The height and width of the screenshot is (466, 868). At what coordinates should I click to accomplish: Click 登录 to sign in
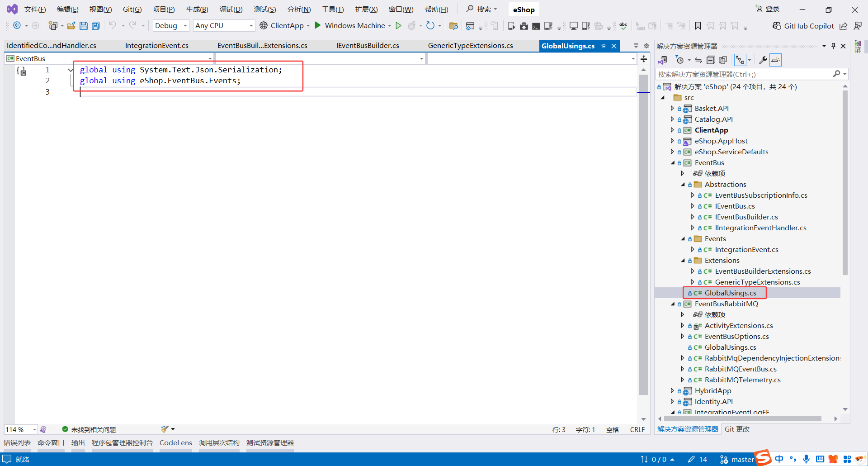pos(768,9)
